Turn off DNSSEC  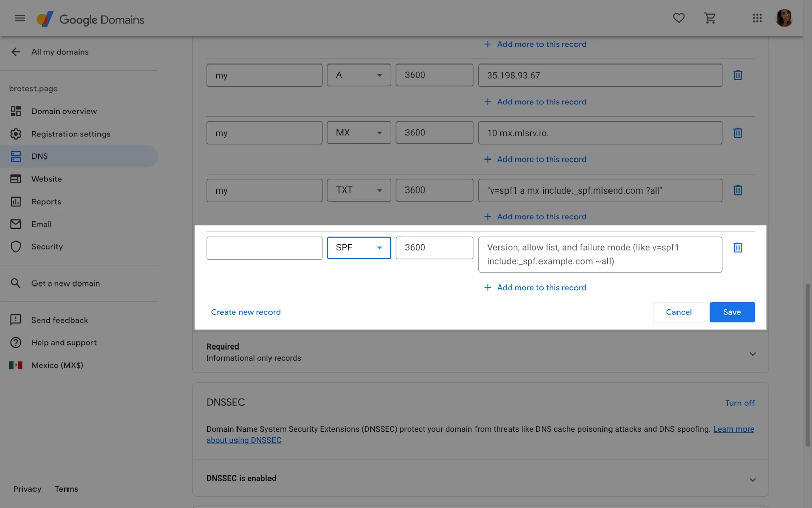[739, 403]
